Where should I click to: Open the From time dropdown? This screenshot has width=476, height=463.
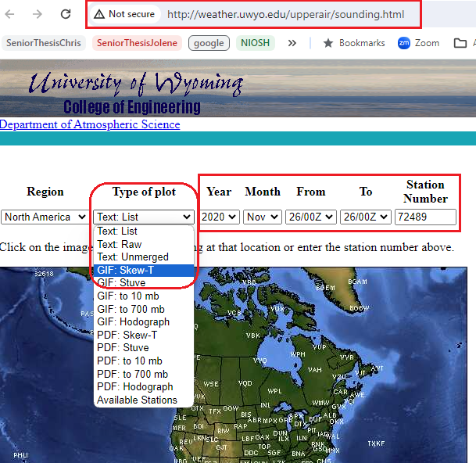click(x=310, y=217)
